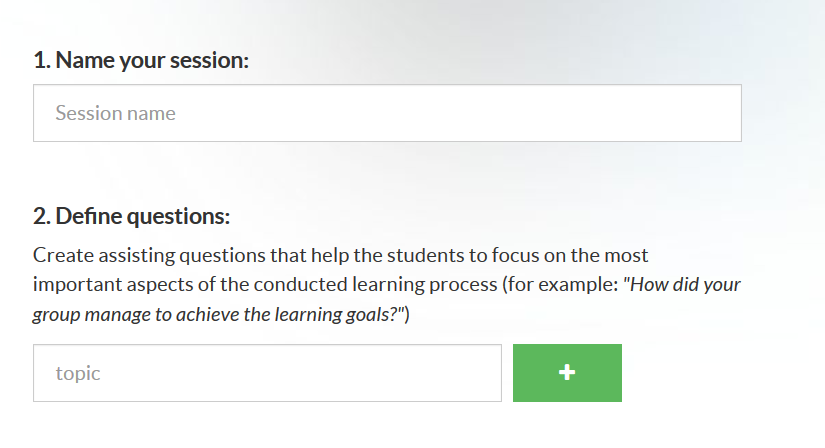Screen dimensions: 825x448
Task: Click into the topic text field
Action: click(267, 373)
